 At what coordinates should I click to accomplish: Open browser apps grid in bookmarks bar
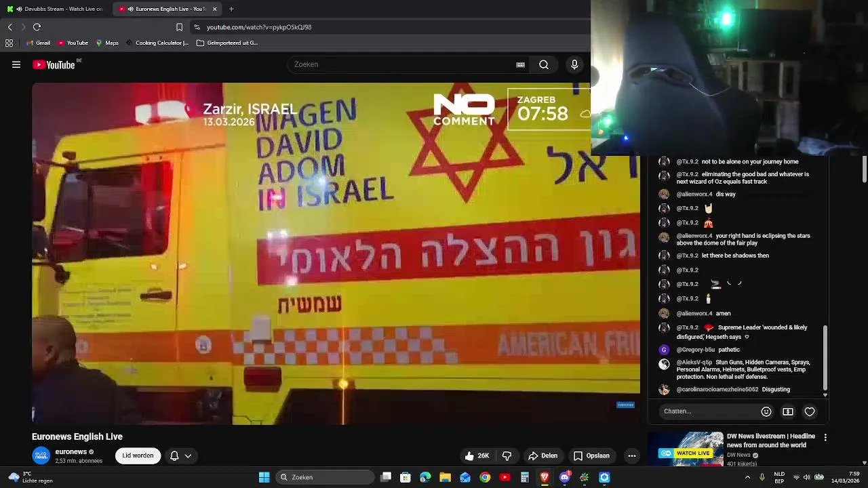tap(9, 43)
